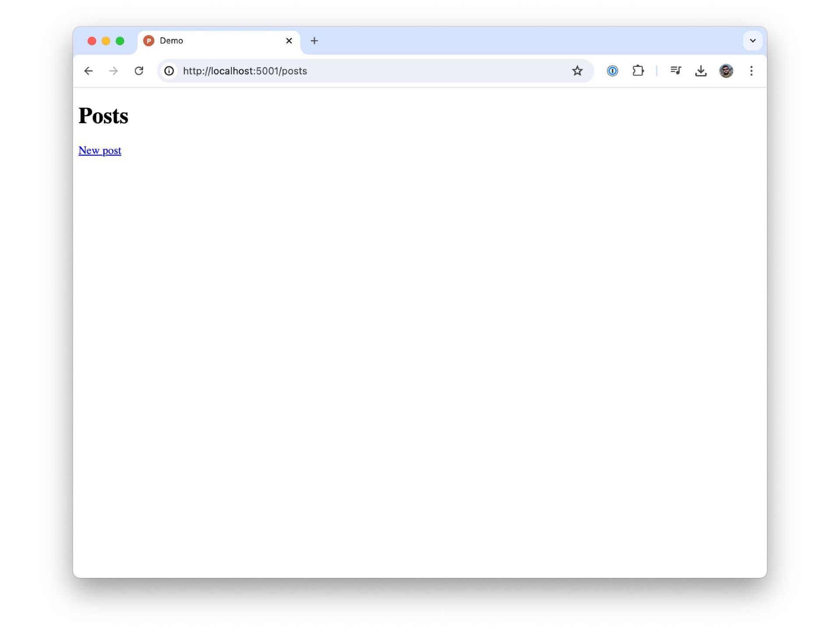Reload the current page
Image resolution: width=840 pixels, height=630 pixels.
click(139, 71)
